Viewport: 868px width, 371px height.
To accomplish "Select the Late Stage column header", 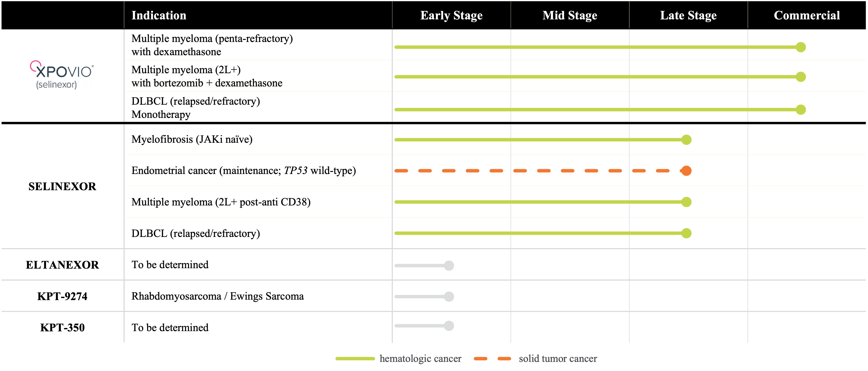I will (688, 16).
